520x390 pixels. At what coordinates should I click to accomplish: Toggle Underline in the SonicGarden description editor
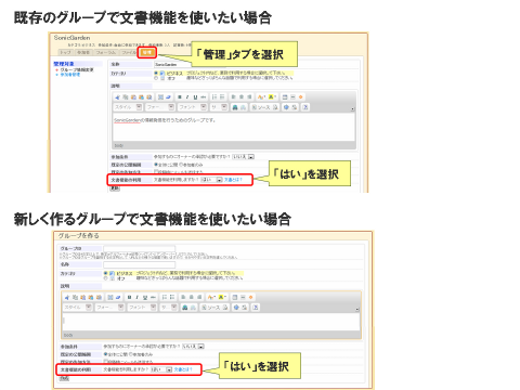pos(195,97)
